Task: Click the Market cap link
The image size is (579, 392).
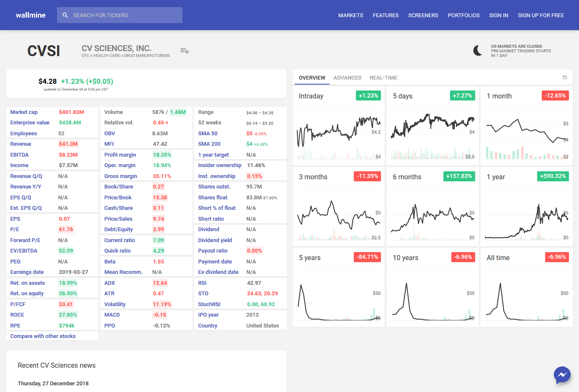Action: pos(24,112)
